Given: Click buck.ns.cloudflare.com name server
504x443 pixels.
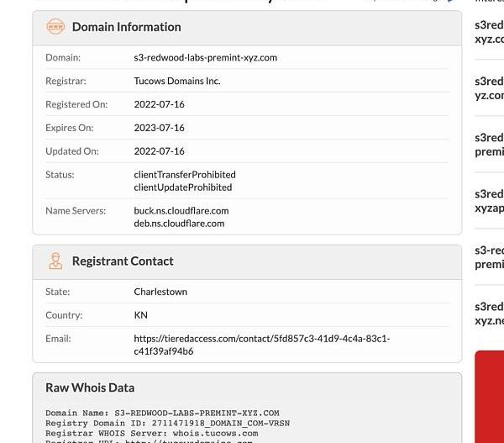Looking at the screenshot, I should tap(181, 211).
